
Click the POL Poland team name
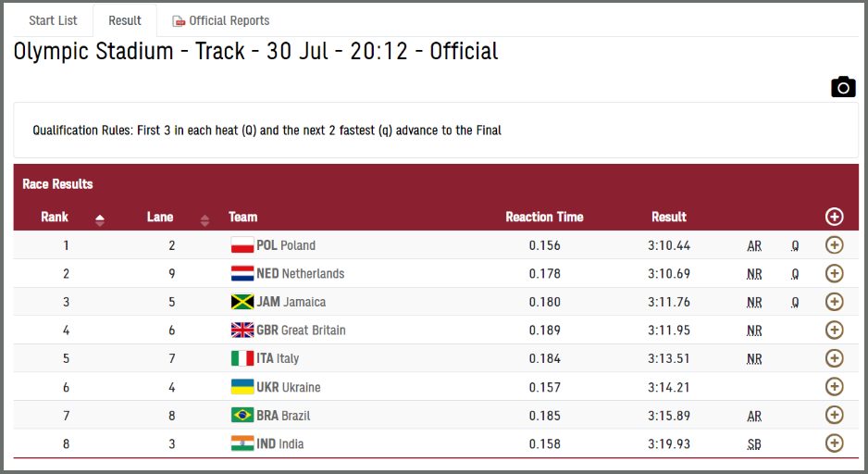[x=286, y=245]
